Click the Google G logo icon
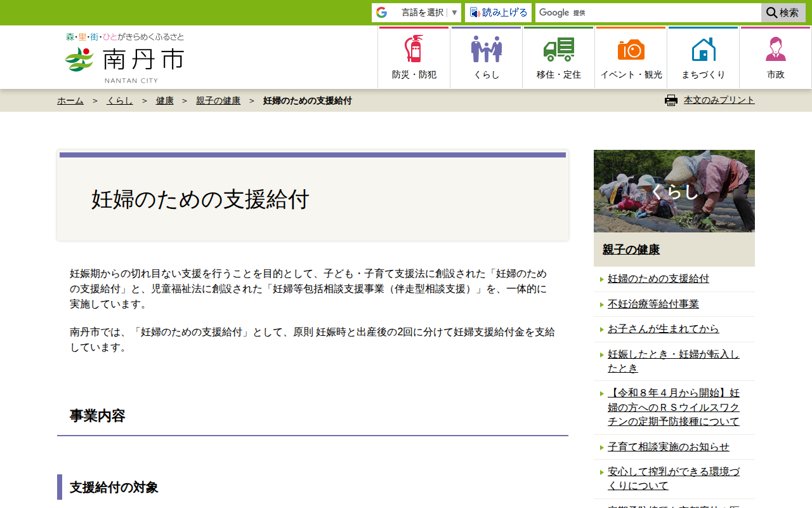This screenshot has height=508, width=812. [381, 13]
